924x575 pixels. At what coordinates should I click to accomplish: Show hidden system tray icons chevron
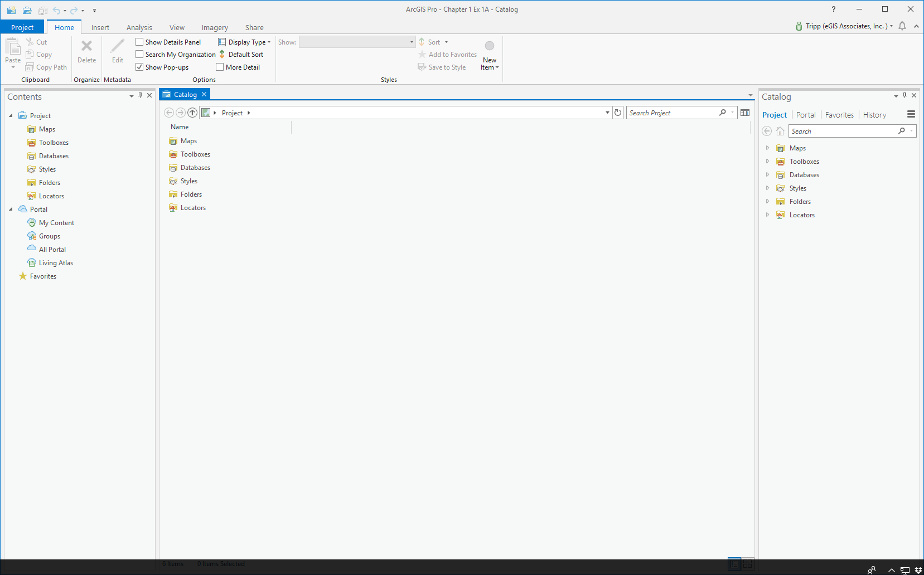coord(892,570)
